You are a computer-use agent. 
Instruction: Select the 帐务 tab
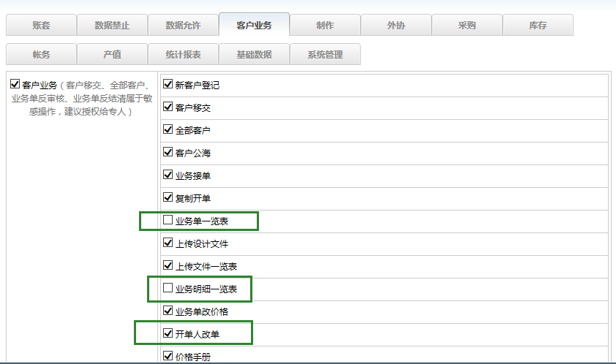pos(41,55)
